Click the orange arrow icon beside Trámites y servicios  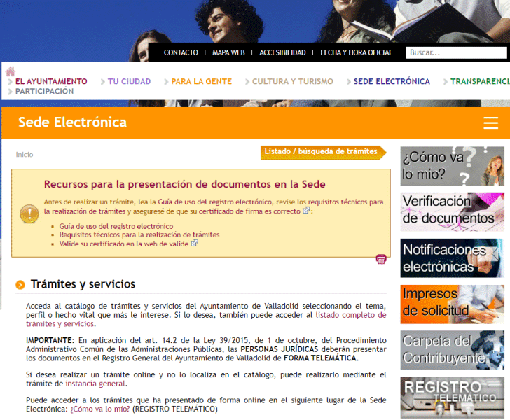point(20,285)
